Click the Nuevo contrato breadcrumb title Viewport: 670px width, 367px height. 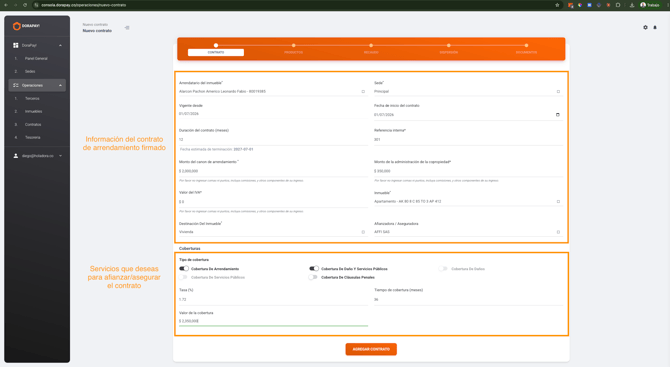pos(97,31)
